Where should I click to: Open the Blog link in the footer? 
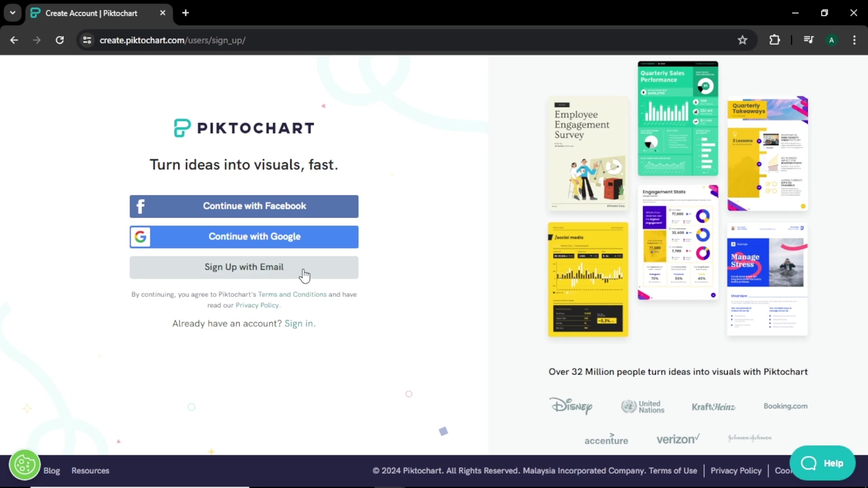(52, 471)
